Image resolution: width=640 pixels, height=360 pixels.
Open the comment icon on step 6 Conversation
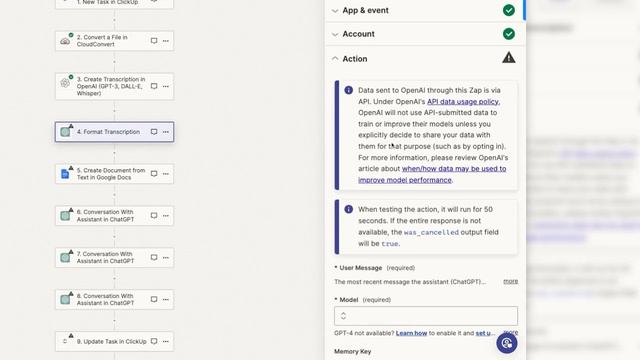(x=154, y=216)
